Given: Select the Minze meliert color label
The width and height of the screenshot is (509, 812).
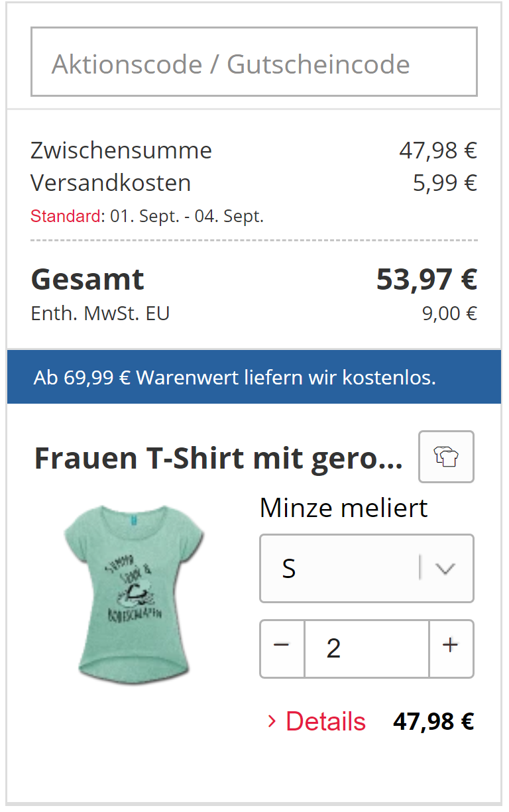Looking at the screenshot, I should [343, 508].
